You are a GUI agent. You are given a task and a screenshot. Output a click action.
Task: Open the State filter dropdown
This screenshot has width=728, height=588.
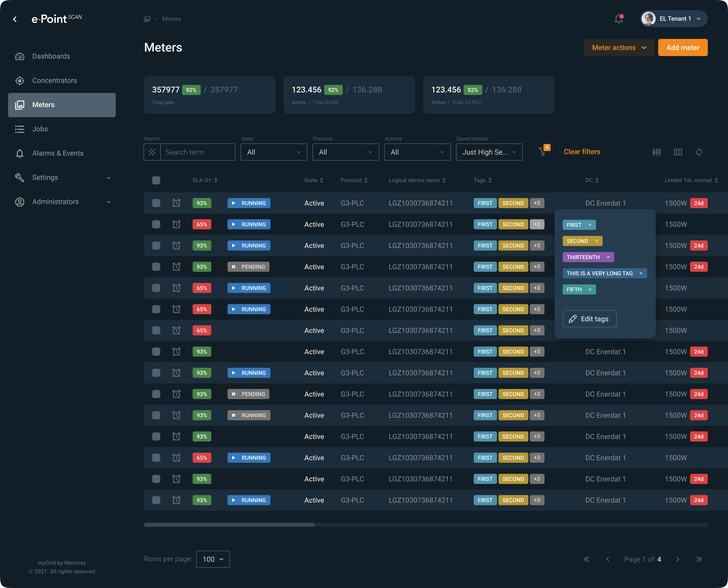pyautogui.click(x=274, y=152)
